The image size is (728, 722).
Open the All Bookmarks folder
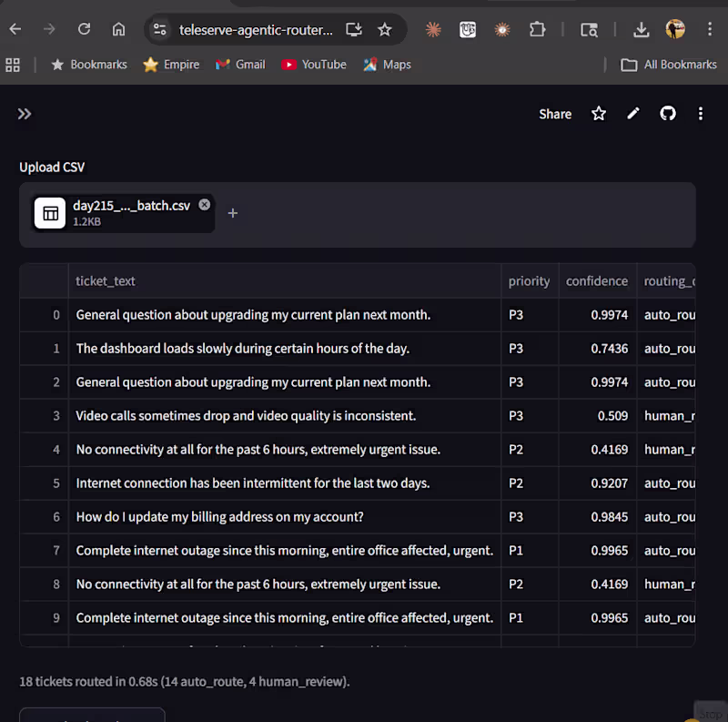669,65
